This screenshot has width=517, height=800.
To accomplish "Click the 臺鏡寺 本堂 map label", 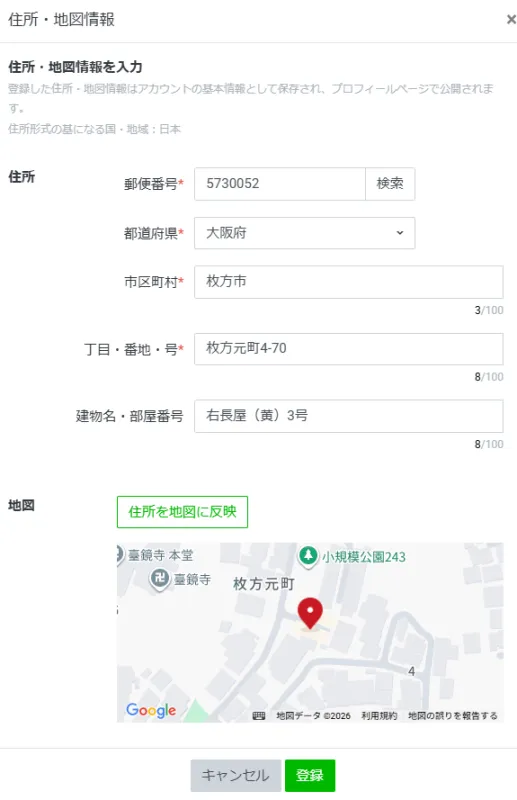I will (x=160, y=555).
